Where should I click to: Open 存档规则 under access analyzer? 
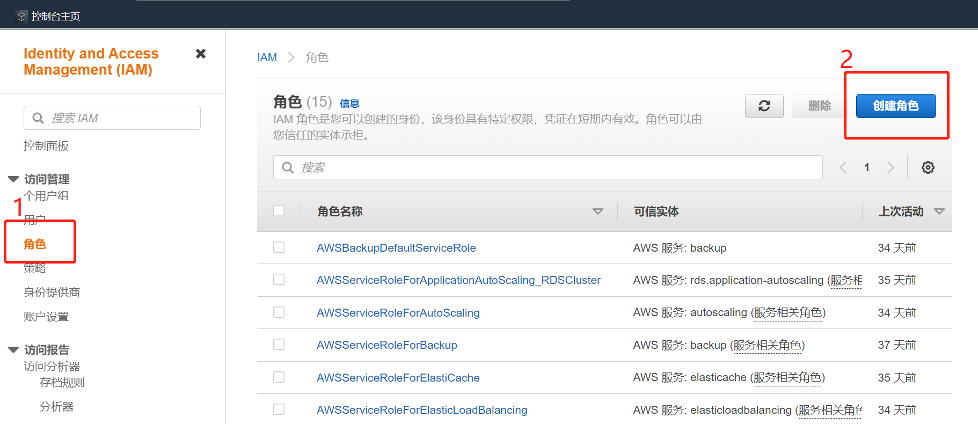coord(62,383)
